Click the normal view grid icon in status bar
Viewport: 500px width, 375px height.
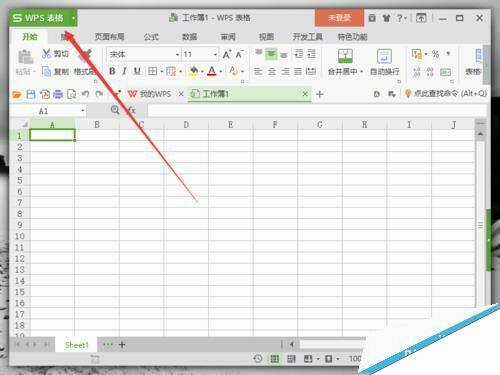(275, 359)
